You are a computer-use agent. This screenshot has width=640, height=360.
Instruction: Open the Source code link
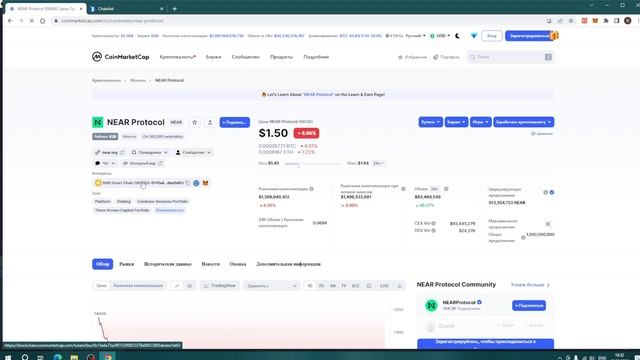tap(142, 163)
